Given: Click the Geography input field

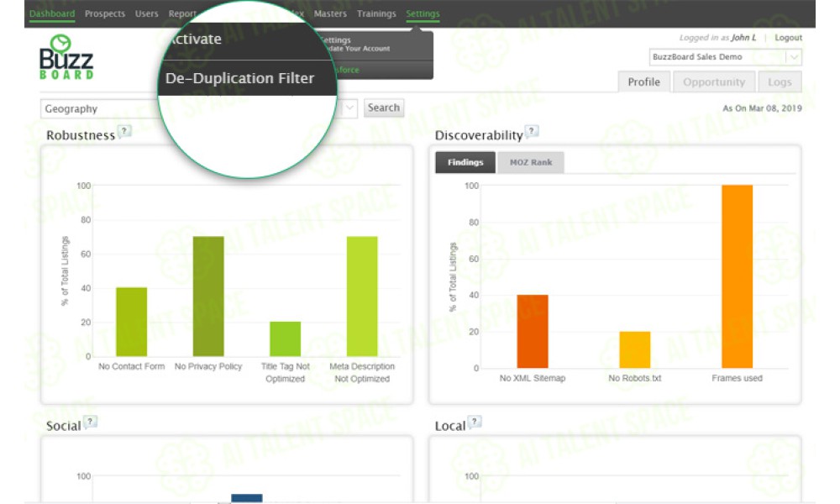Looking at the screenshot, I should [102, 108].
